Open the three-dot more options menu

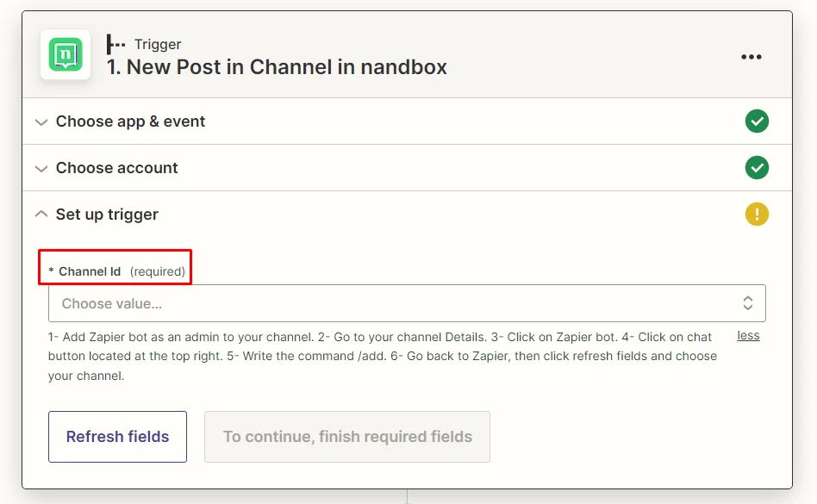coord(752,57)
